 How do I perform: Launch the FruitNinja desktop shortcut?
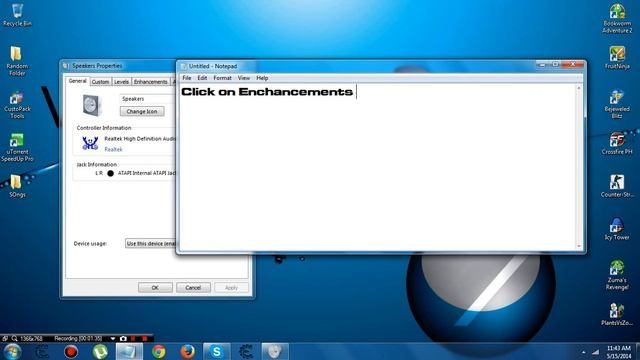617,58
